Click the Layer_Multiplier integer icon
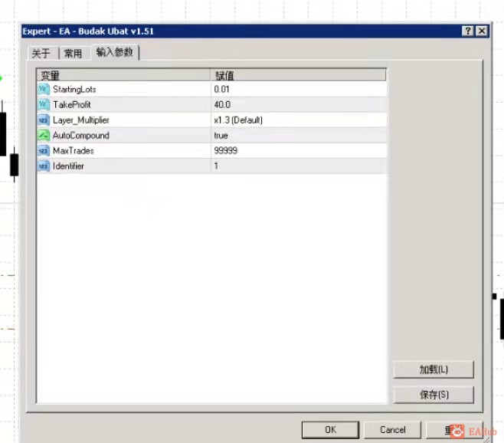 (x=44, y=120)
